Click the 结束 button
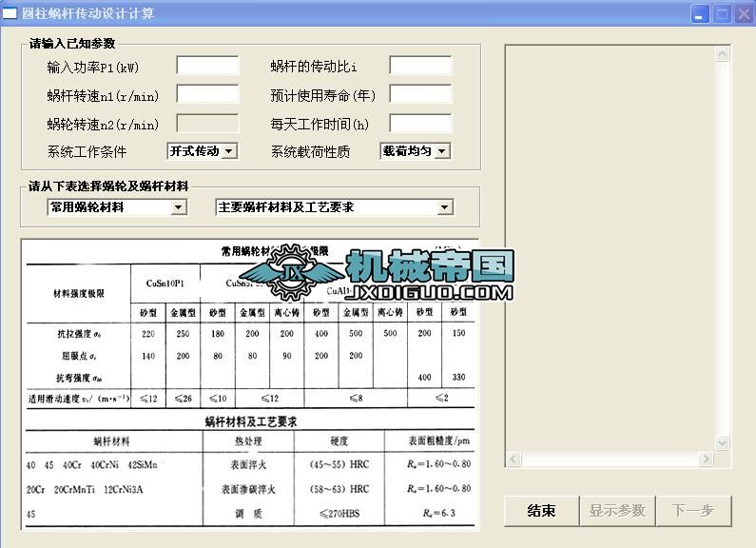 [541, 510]
